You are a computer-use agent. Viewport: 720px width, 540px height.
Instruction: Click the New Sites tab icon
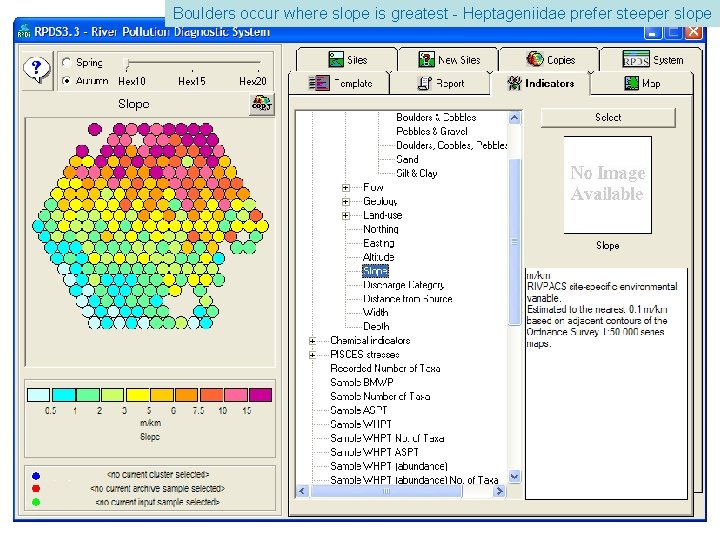click(x=427, y=60)
